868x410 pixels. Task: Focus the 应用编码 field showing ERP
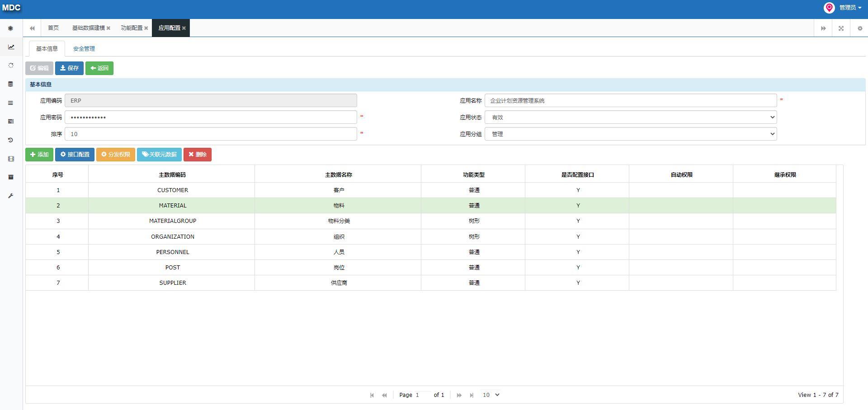click(211, 100)
